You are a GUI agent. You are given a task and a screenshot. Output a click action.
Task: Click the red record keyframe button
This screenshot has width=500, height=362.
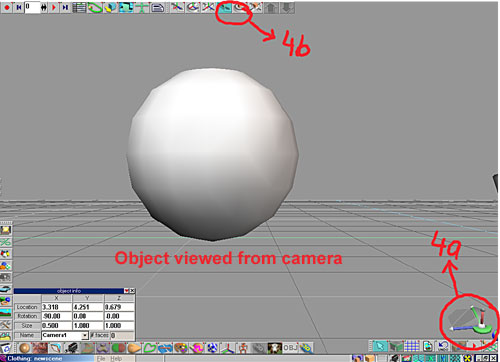coord(6,7)
